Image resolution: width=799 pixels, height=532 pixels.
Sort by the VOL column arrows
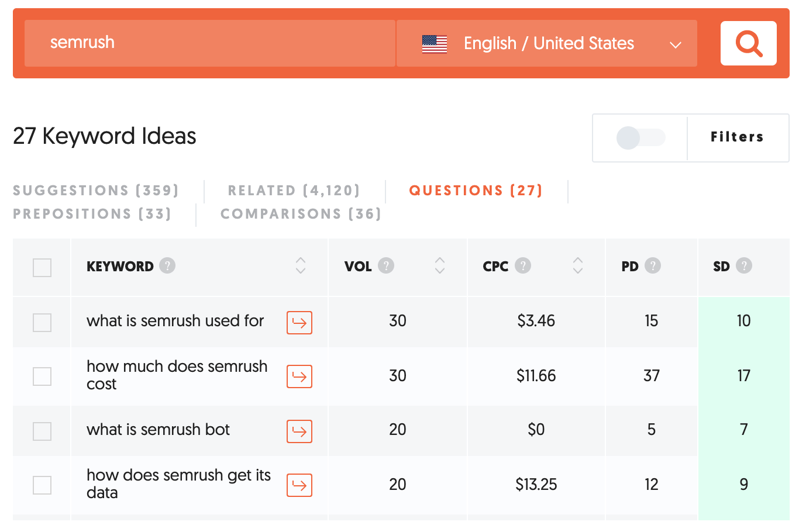pos(440,265)
